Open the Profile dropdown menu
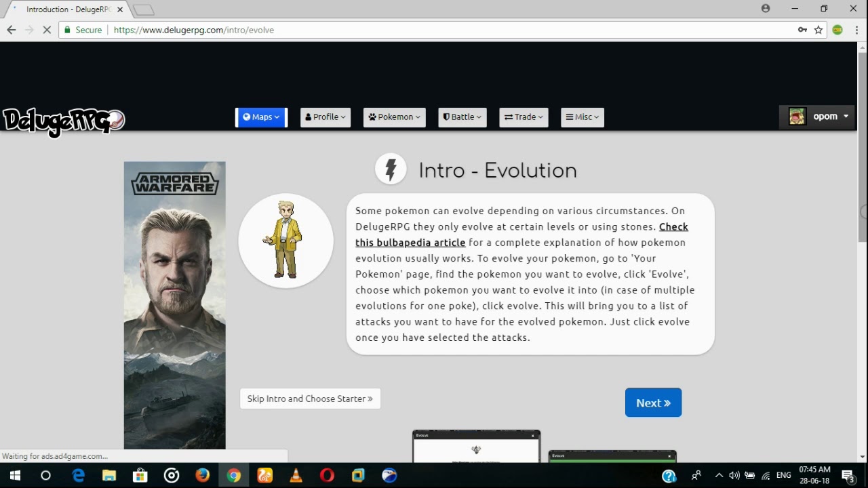 click(325, 117)
